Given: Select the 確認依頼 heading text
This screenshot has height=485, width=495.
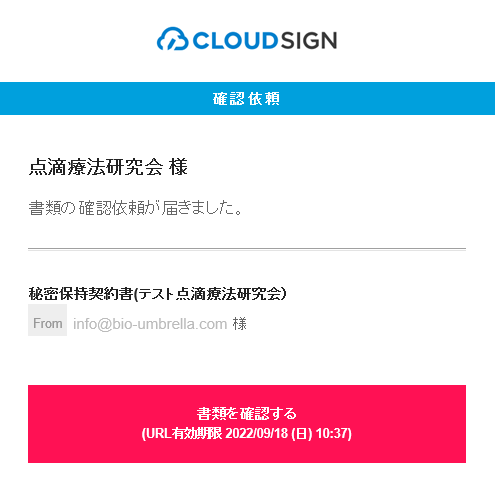Looking at the screenshot, I should (x=246, y=99).
